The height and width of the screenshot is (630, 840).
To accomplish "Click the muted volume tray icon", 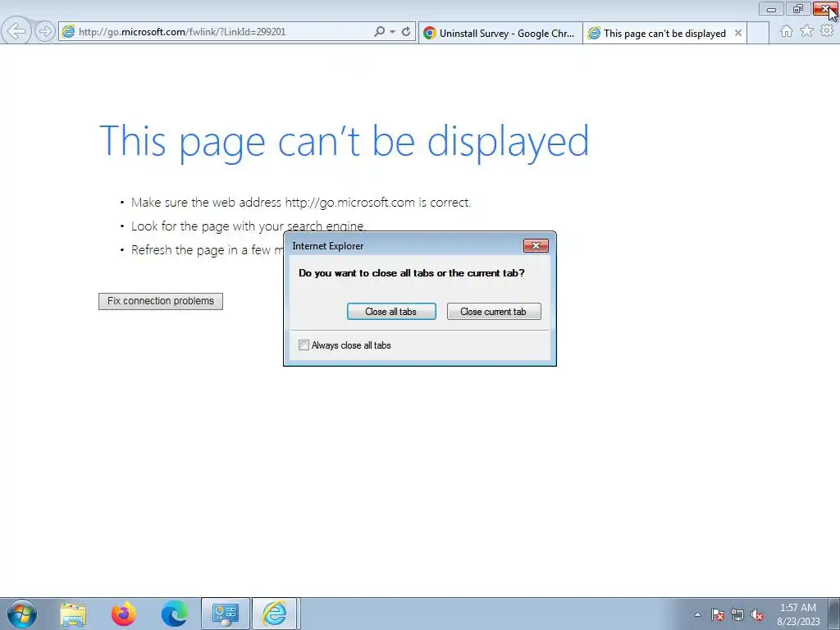I will [757, 614].
